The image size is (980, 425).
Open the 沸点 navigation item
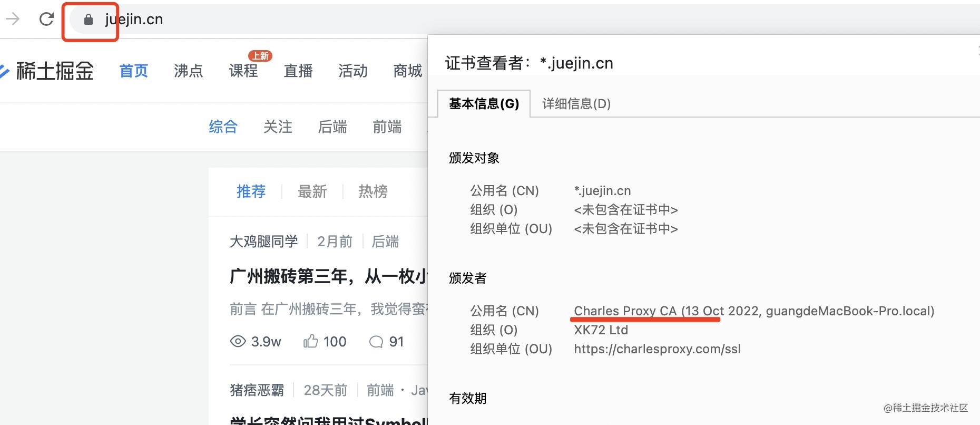189,71
